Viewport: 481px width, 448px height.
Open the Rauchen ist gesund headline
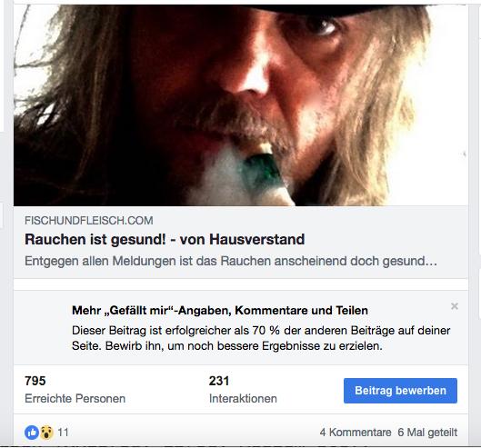click(165, 240)
